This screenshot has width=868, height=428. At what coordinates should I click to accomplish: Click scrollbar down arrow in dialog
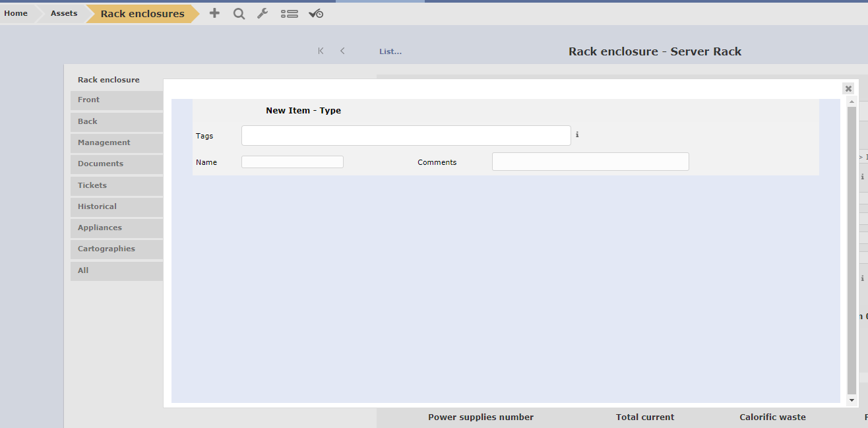[x=852, y=400]
